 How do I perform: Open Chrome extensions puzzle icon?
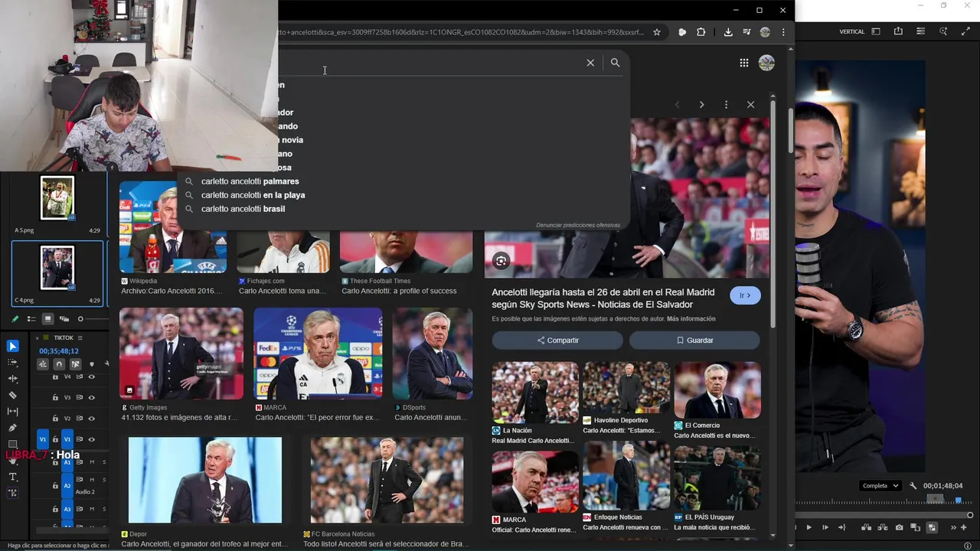(701, 32)
